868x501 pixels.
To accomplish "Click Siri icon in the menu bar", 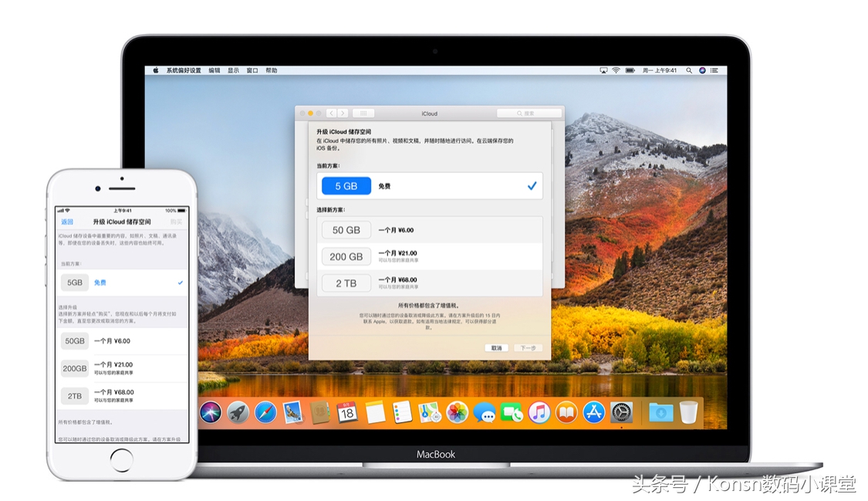I will pos(702,70).
